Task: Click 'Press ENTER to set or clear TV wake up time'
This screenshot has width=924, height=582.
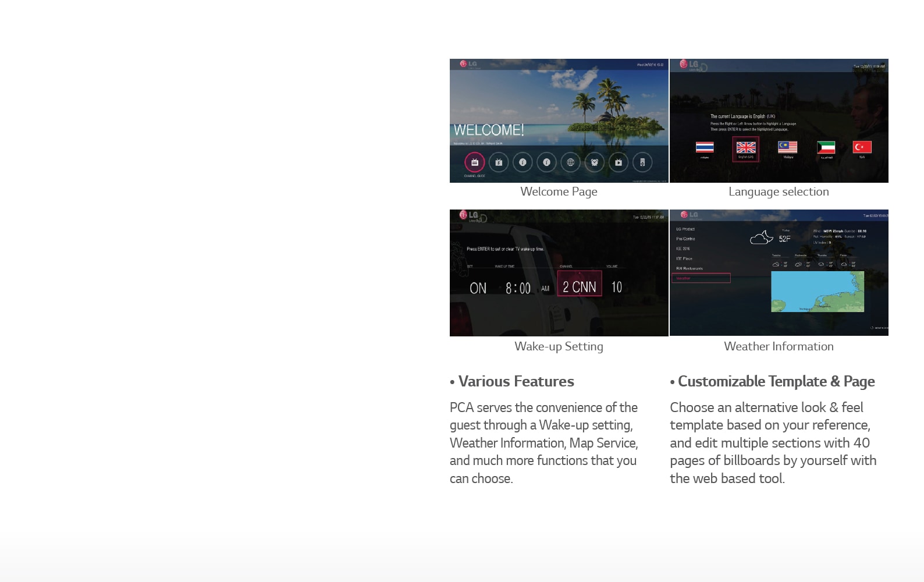Action: [505, 249]
